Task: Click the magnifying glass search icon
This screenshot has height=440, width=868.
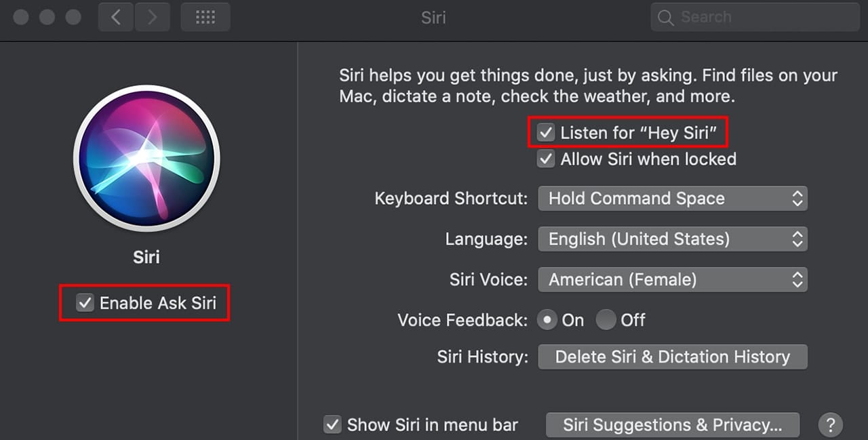Action: pos(666,18)
